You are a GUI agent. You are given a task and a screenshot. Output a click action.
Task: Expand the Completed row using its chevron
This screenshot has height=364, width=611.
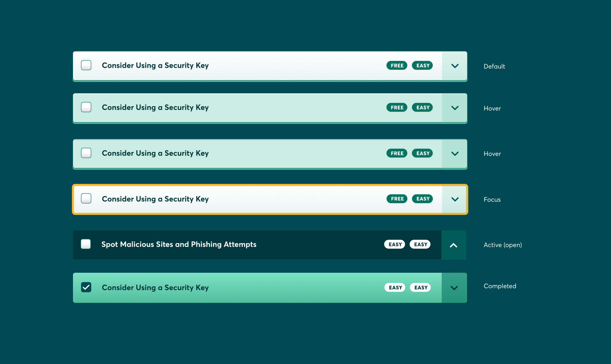[454, 288]
